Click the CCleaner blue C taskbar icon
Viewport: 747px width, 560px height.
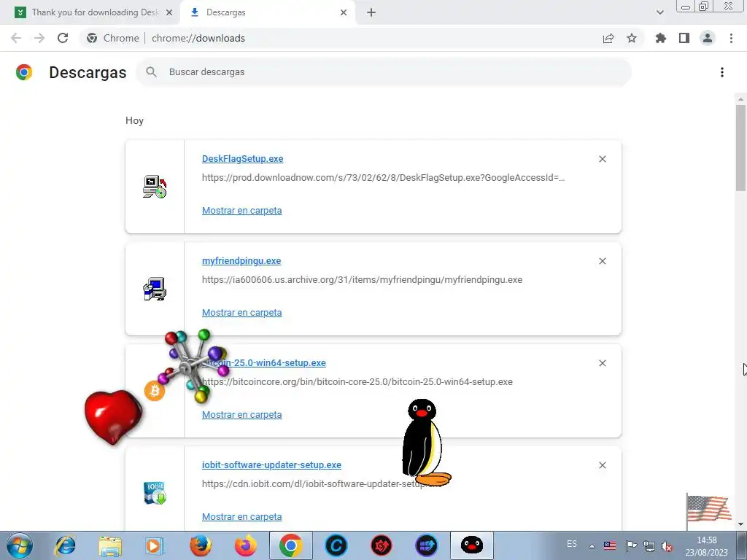[336, 545]
